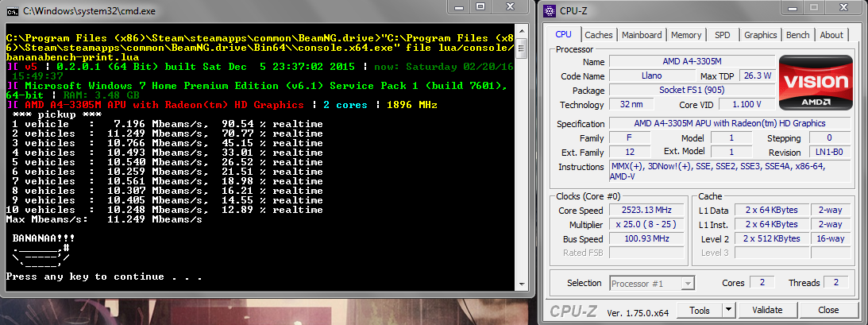Click the Instructions field text
This screenshot has width=868, height=325.
[729, 171]
